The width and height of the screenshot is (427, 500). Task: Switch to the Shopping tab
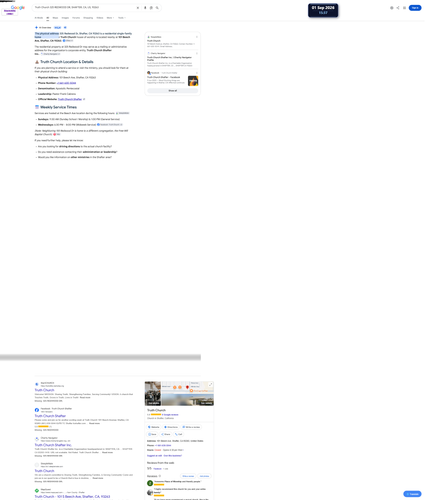tap(88, 18)
